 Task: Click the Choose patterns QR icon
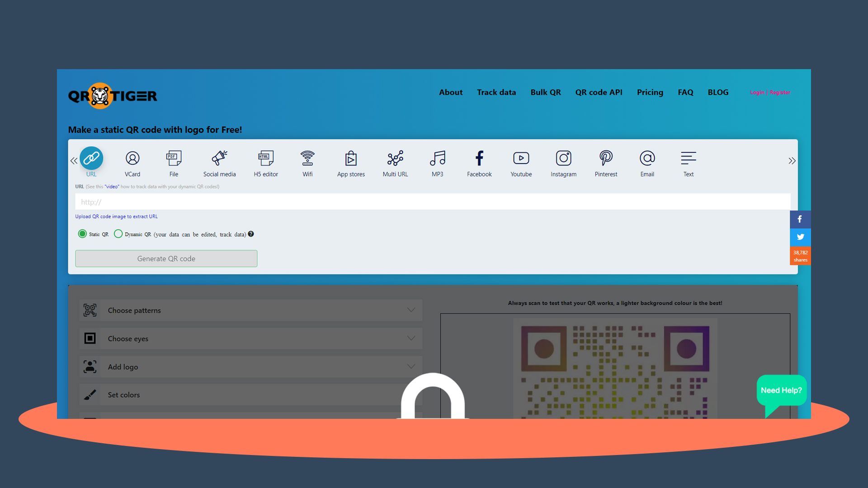[x=90, y=310]
